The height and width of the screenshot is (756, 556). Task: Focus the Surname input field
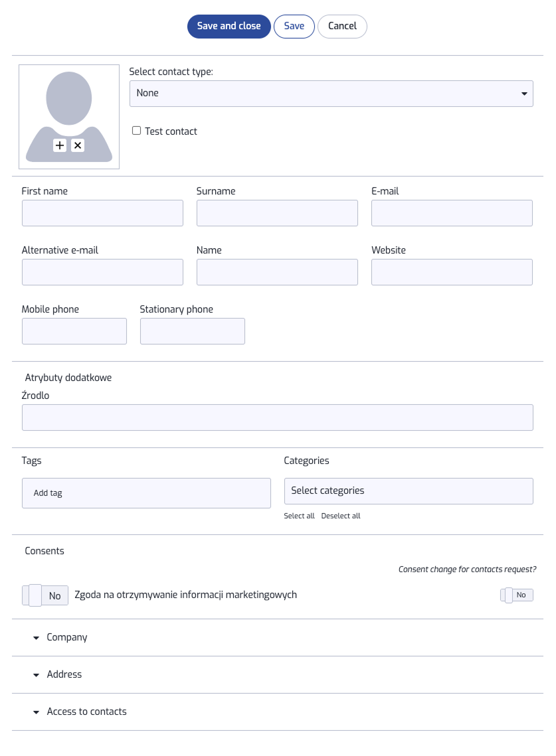277,213
